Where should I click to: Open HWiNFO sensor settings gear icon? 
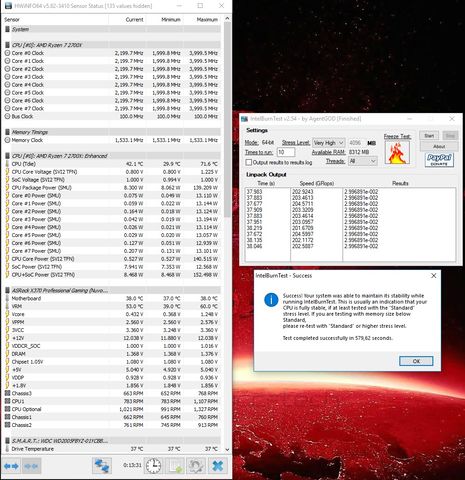click(196, 466)
